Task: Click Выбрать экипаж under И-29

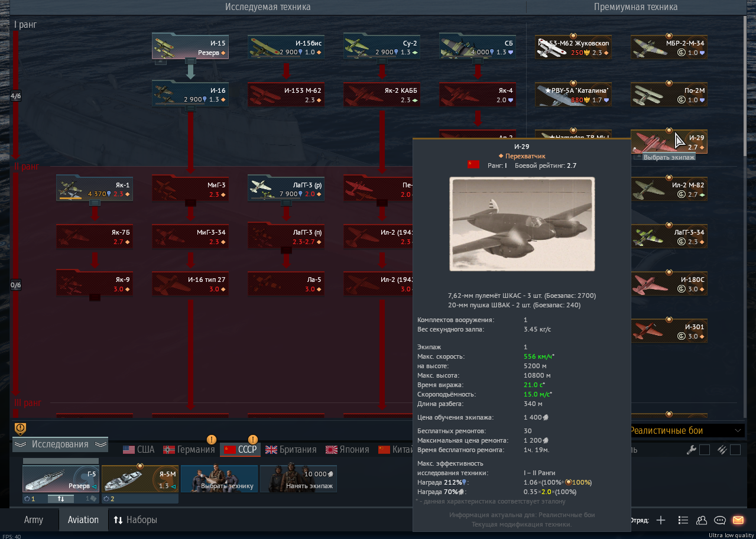Action: pyautogui.click(x=669, y=157)
